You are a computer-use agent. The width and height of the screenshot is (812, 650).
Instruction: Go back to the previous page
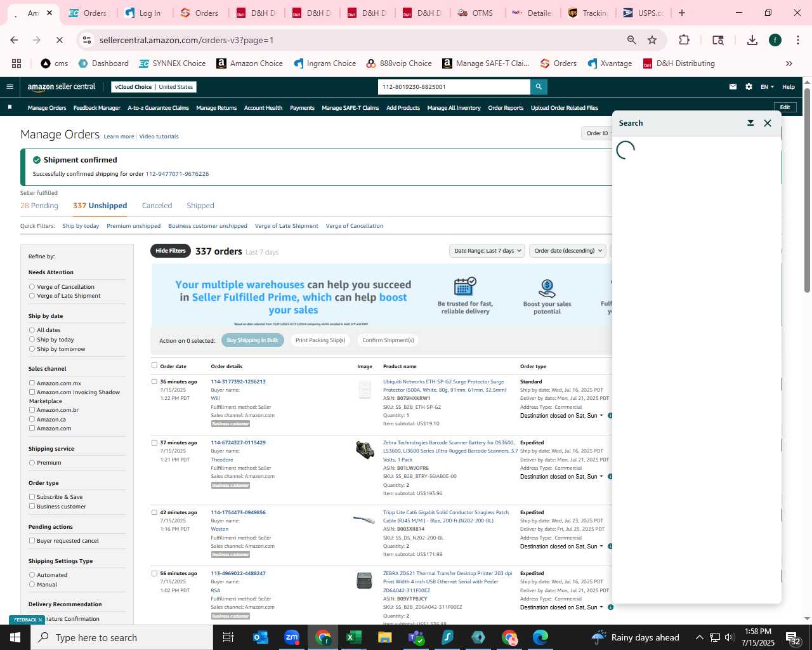14,40
